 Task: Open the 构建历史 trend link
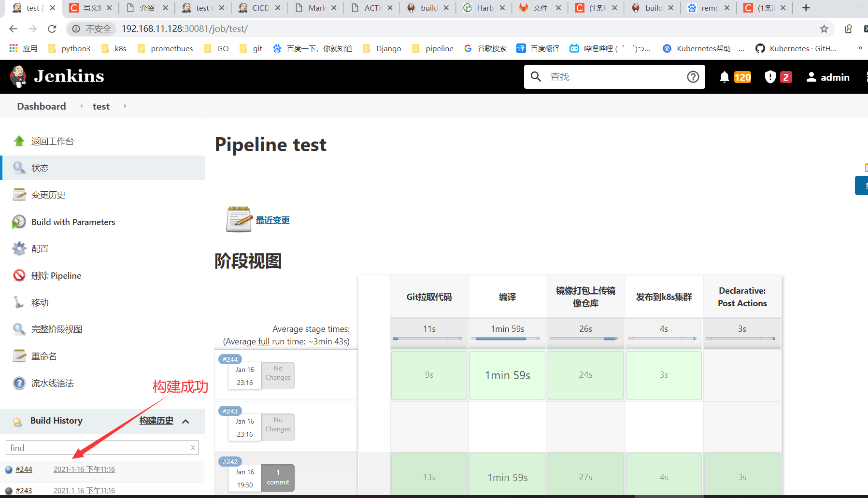click(x=156, y=421)
